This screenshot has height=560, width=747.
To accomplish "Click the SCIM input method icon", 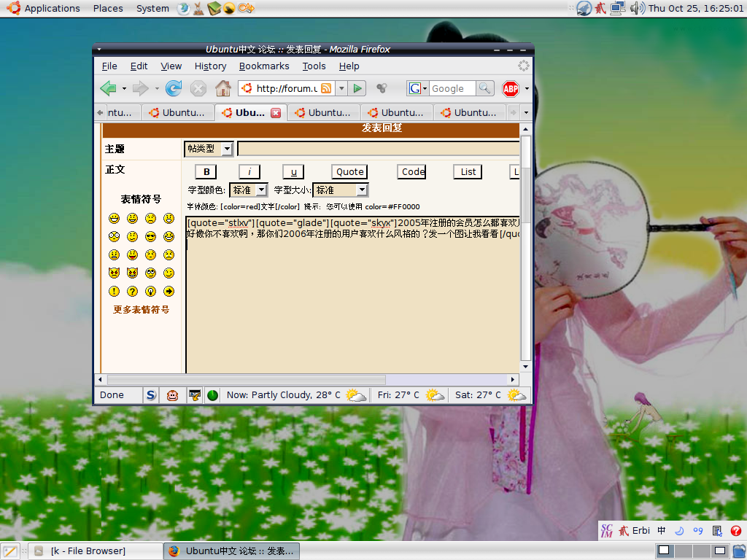I will [607, 531].
